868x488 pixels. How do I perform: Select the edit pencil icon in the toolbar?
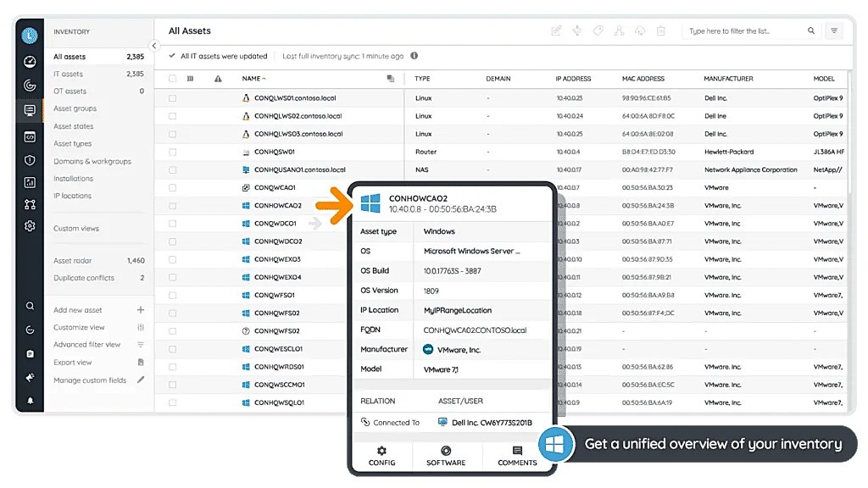(x=556, y=30)
